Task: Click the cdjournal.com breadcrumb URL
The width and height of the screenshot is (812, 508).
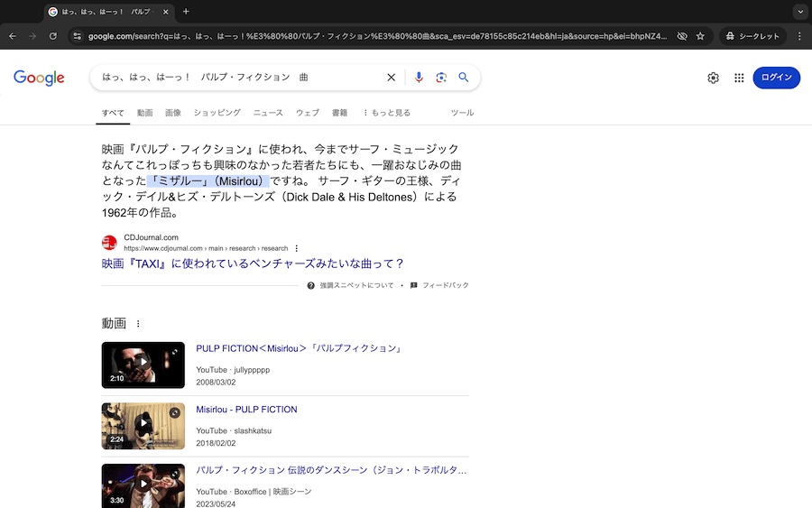Action: pos(206,248)
